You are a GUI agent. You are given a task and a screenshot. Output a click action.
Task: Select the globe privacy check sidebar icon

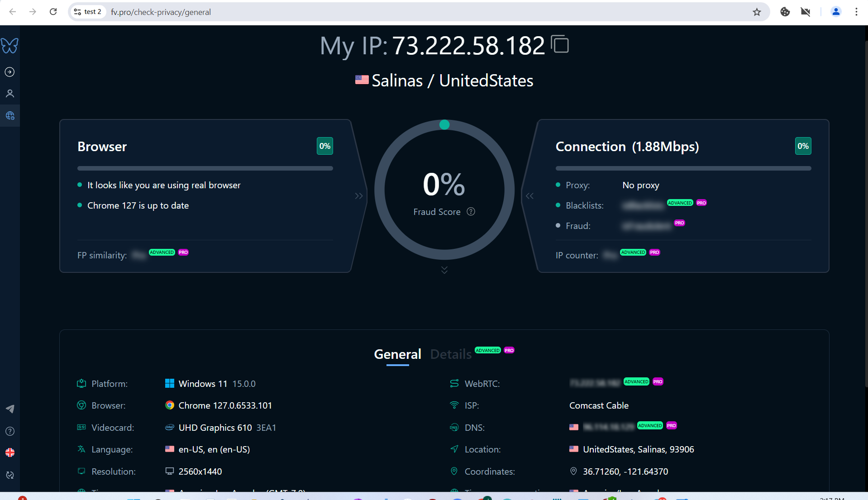click(10, 116)
